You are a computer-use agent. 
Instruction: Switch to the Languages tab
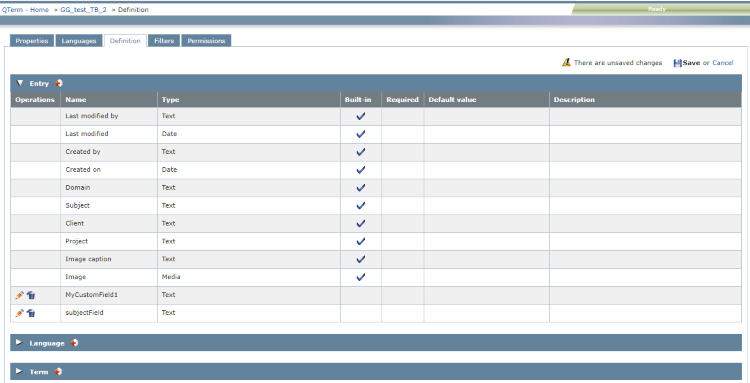79,41
